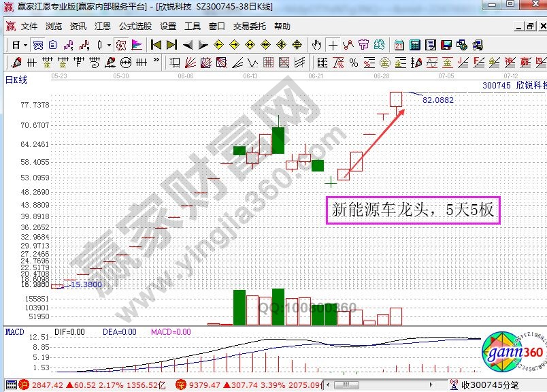Open the calendar date icon

pos(399,45)
